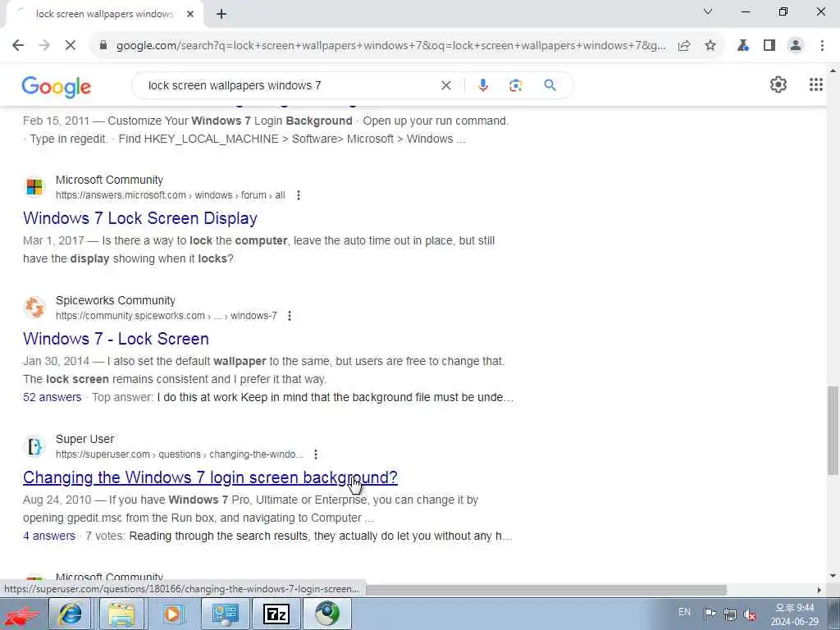Open Windows 7 - Lock Screen link

tap(116, 339)
